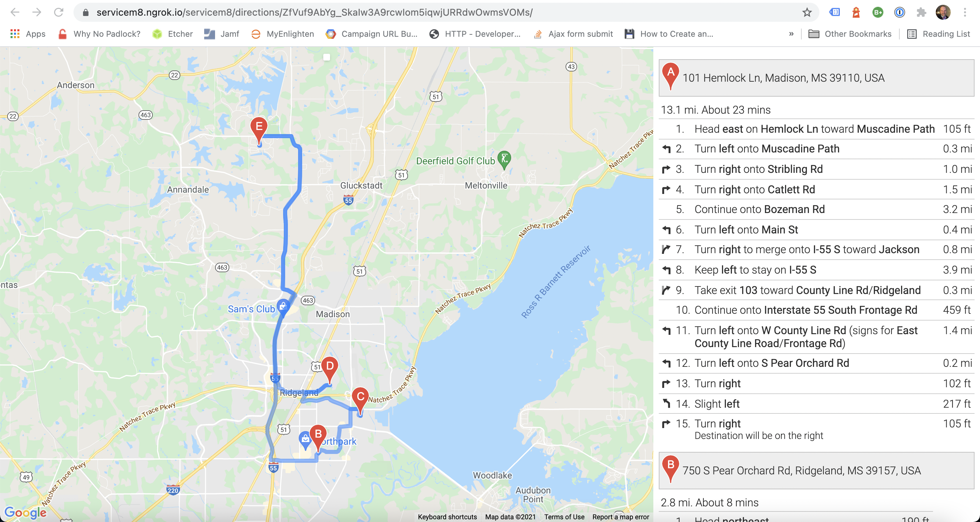Click the address bar URL

(x=314, y=12)
